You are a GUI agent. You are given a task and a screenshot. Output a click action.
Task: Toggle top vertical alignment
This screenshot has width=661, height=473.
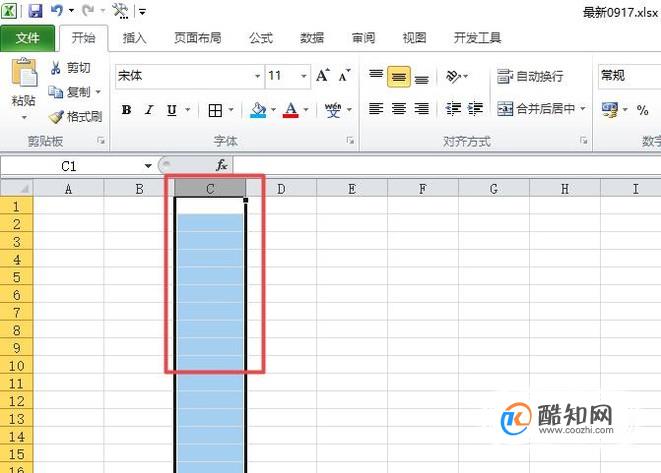click(x=376, y=75)
